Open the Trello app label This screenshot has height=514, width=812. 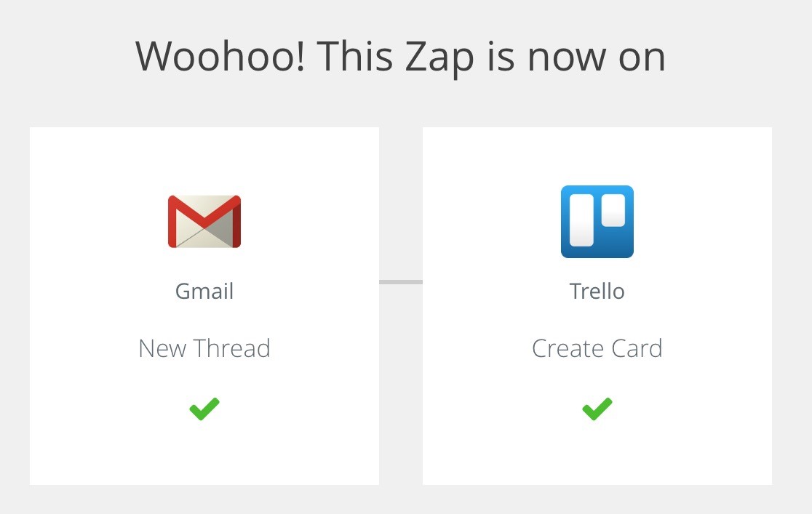click(x=597, y=292)
